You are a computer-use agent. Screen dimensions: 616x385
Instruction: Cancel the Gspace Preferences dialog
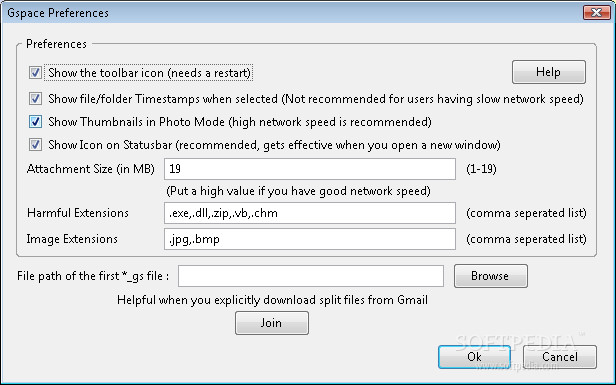point(560,357)
